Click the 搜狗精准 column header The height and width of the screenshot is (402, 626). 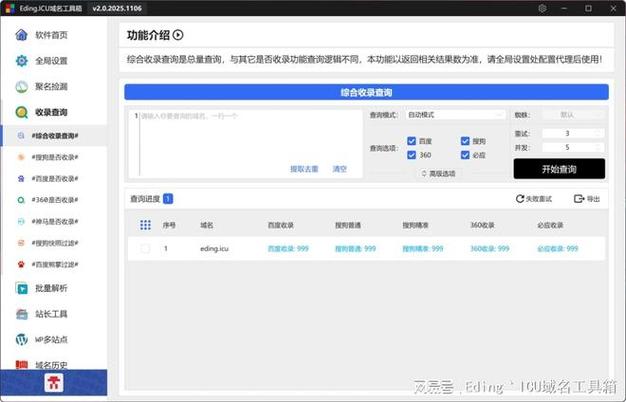[415, 225]
